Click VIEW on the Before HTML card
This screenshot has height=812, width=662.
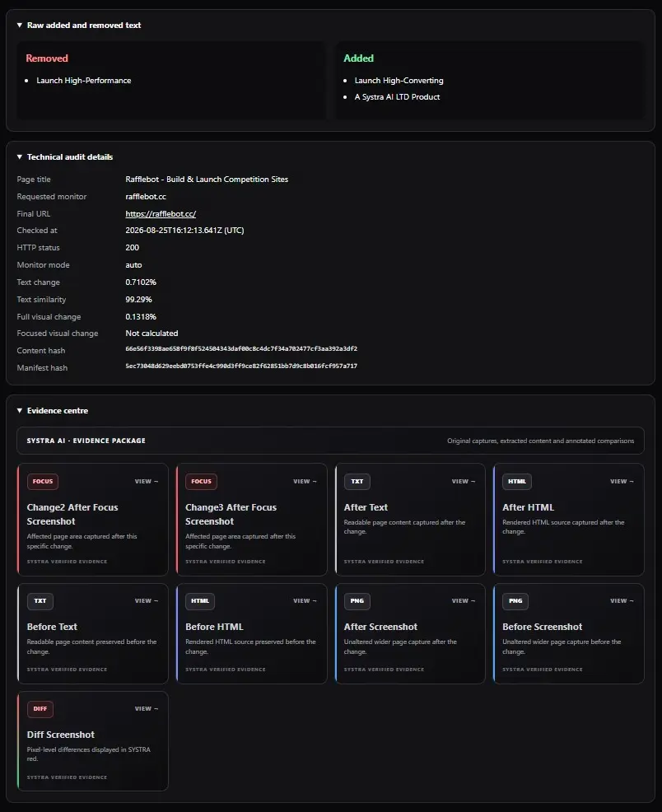click(305, 600)
